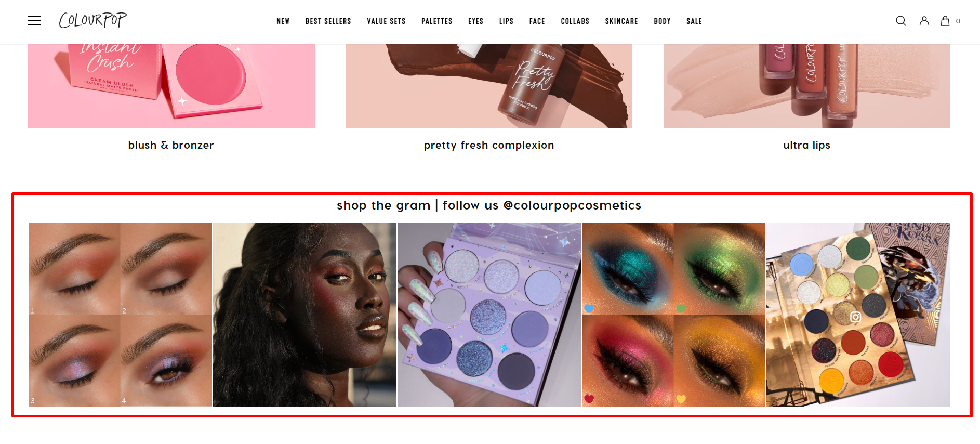Image resolution: width=980 pixels, height=444 pixels.
Task: Go to VALUE SETS
Action: click(x=386, y=21)
